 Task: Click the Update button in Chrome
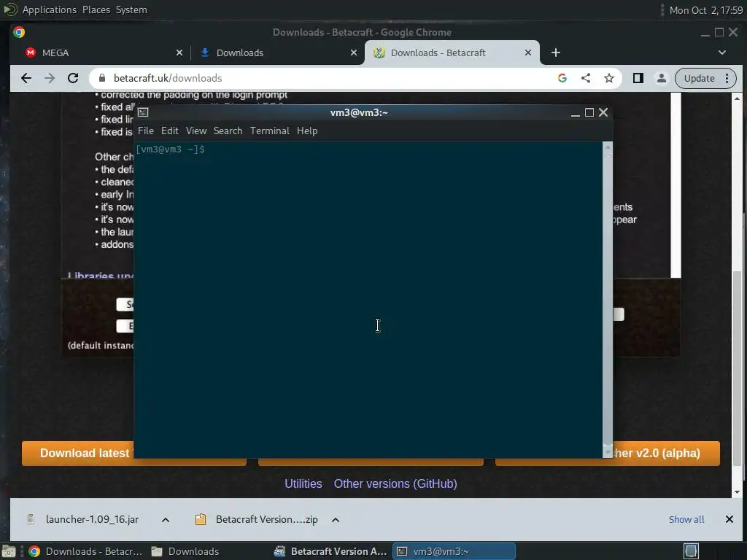click(699, 78)
